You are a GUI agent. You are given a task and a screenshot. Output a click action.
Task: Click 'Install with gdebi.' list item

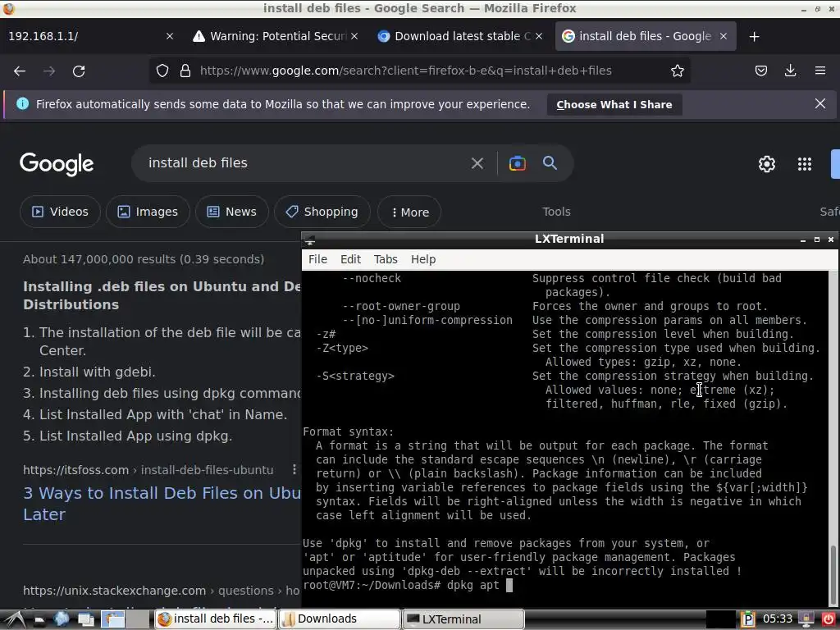[x=97, y=372]
